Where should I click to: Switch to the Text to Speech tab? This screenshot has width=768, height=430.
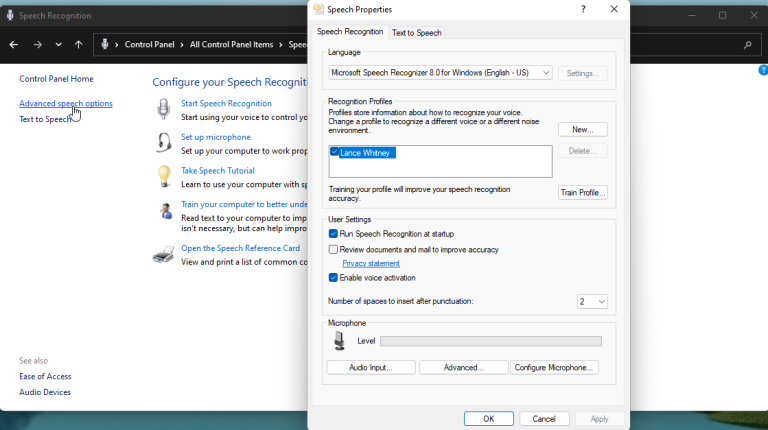point(416,33)
